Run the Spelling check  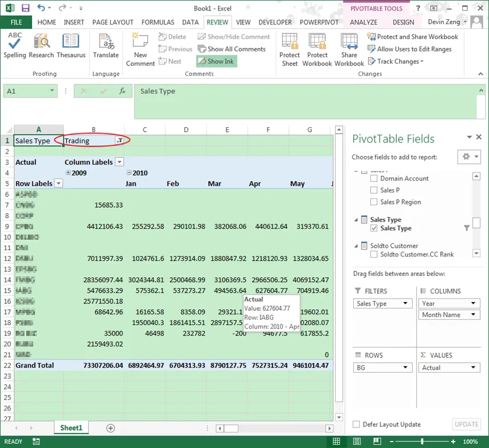[15, 45]
